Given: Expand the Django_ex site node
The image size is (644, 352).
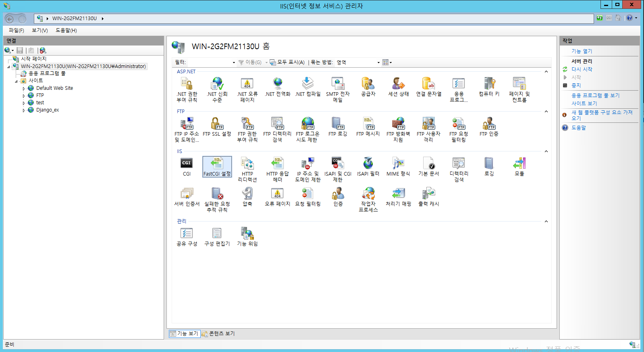Looking at the screenshot, I should click(x=24, y=110).
